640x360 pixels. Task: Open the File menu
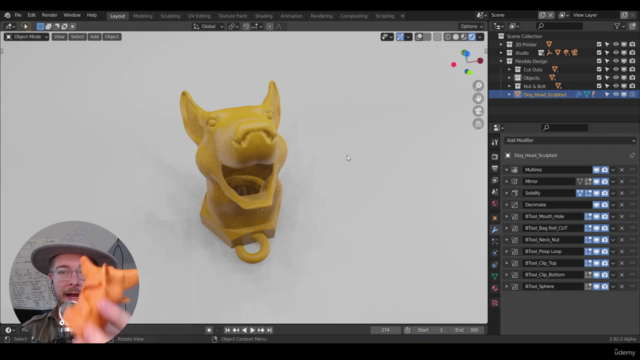[x=18, y=15]
